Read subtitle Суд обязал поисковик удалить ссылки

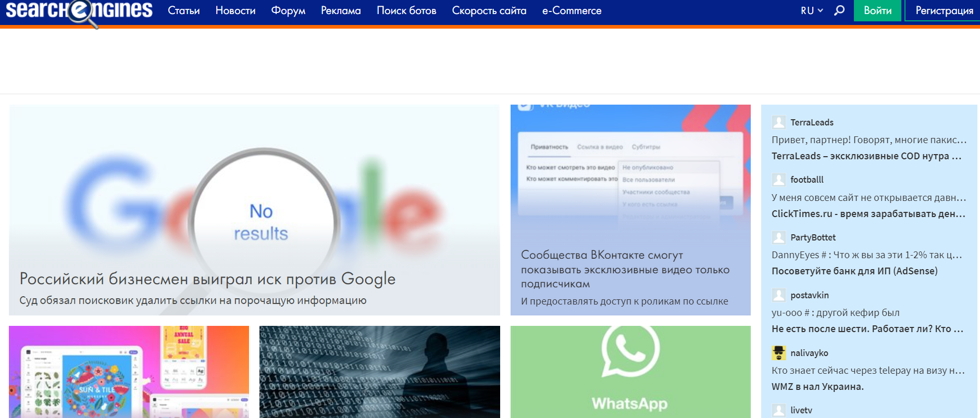[x=193, y=300]
